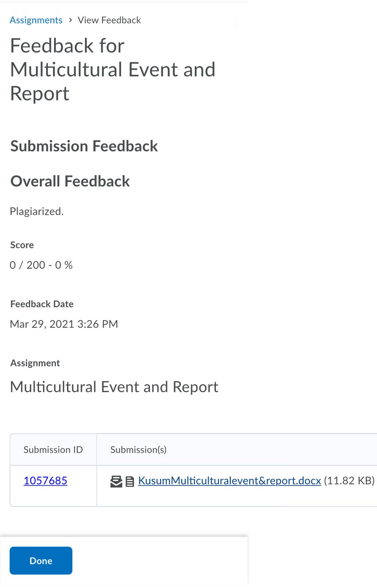Click the Multicultural Event and Report assignment name
Screen dimensions: 377x588
coord(114,387)
